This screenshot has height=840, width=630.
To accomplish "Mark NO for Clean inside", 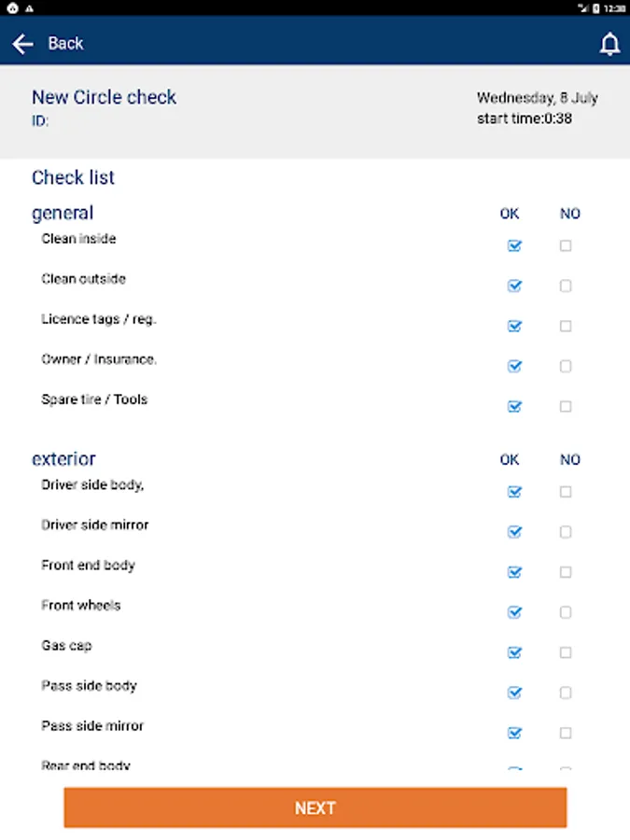I will pos(566,246).
